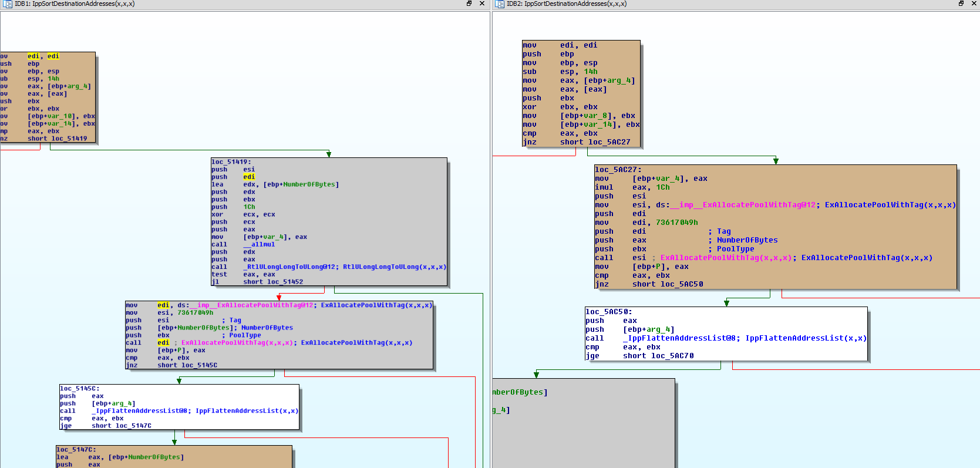Select mov edi, 73617049h in IDB2
This screenshot has width=980, height=468.
[x=646, y=223]
